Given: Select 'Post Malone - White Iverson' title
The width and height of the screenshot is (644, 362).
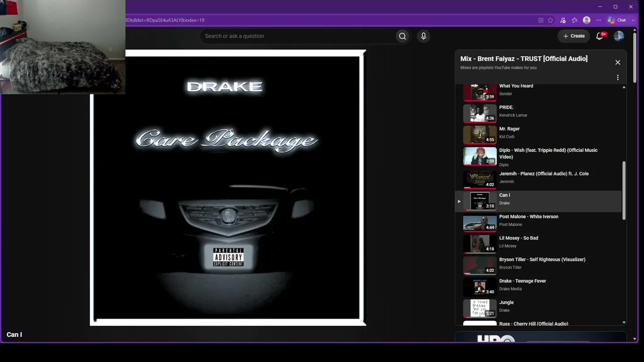Looking at the screenshot, I should pyautogui.click(x=529, y=217).
